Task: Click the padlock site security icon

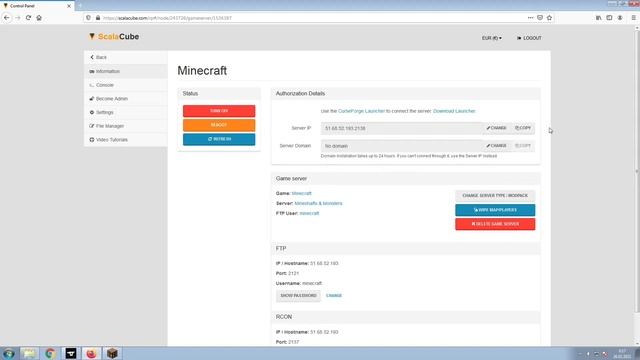Action: pyautogui.click(x=98, y=18)
